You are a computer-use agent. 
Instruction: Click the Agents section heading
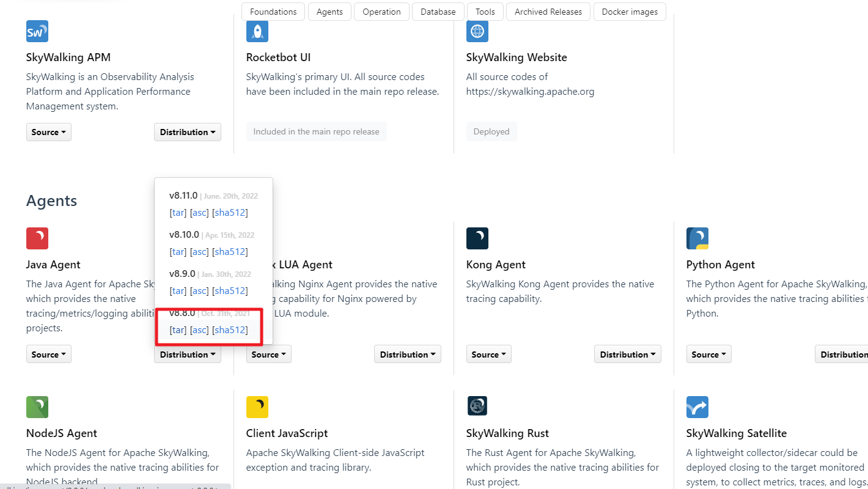[51, 200]
